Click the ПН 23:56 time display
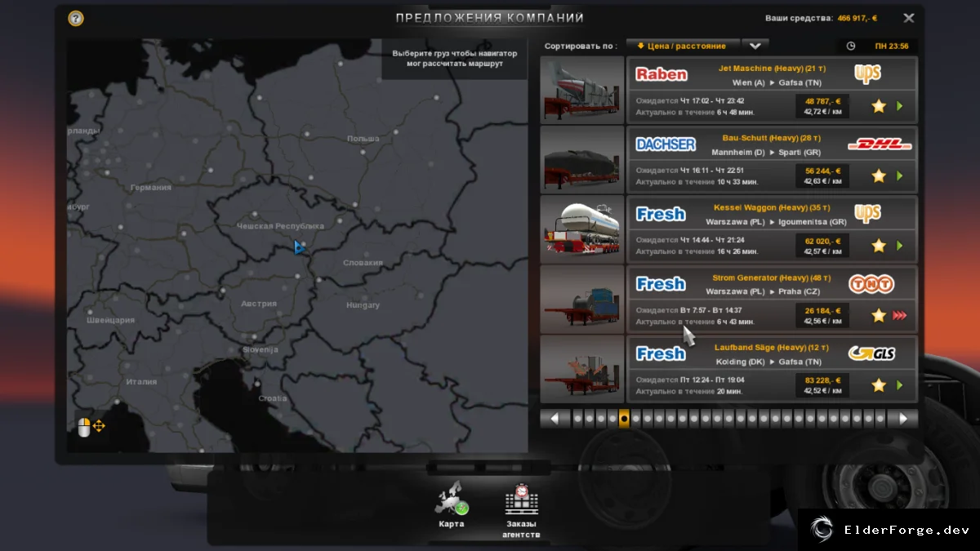This screenshot has height=551, width=980. click(x=891, y=47)
